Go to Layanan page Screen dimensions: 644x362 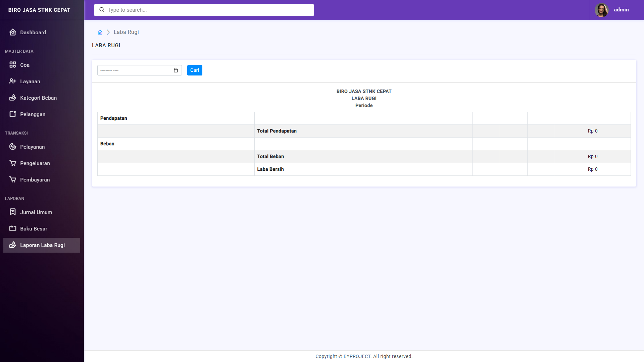(x=42, y=81)
